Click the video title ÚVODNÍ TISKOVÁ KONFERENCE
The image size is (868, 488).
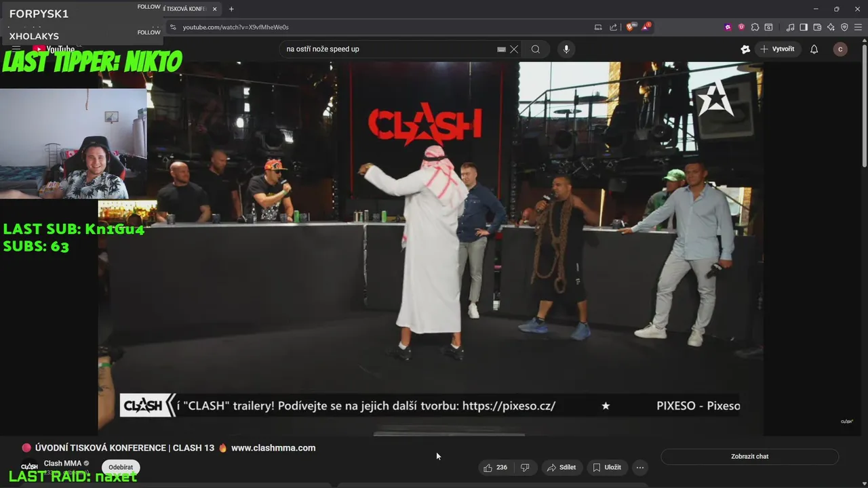click(x=169, y=448)
